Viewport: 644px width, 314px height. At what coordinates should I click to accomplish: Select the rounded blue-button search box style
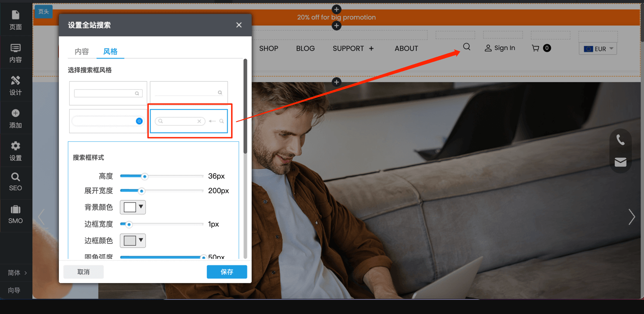click(108, 121)
